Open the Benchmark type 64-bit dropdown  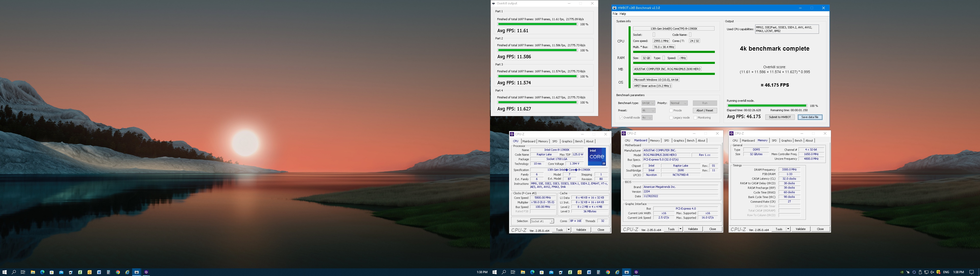(x=648, y=103)
